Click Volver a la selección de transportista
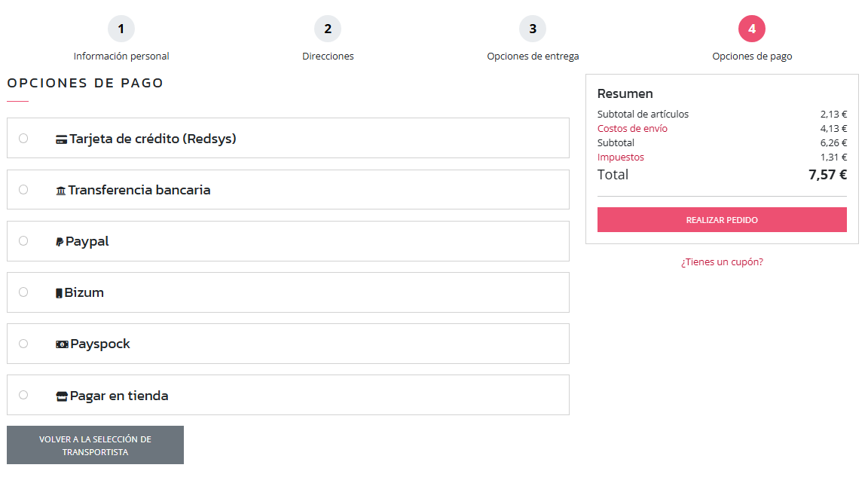Viewport: 868px width, 477px height. [95, 445]
